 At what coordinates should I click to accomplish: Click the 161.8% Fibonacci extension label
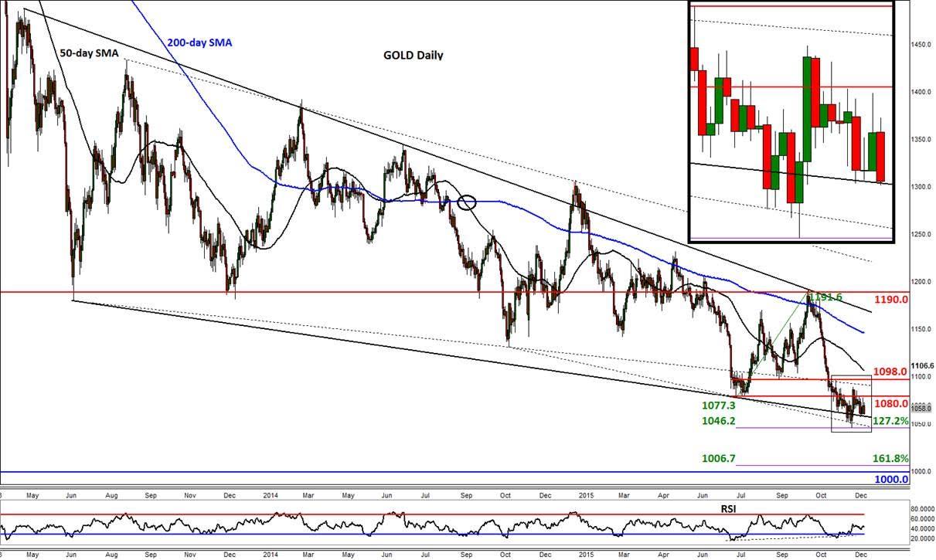pyautogui.click(x=890, y=459)
